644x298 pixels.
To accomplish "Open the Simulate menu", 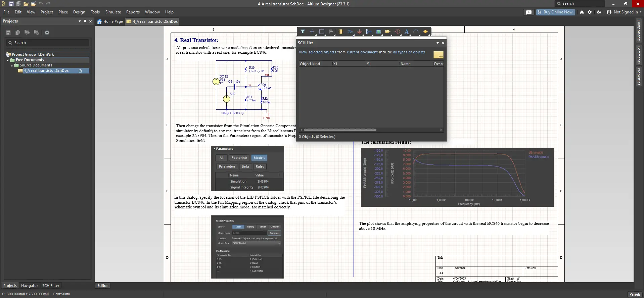I will pyautogui.click(x=113, y=12).
